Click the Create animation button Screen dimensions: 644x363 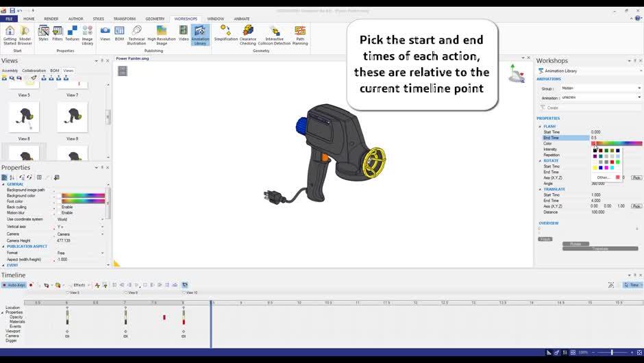589,108
